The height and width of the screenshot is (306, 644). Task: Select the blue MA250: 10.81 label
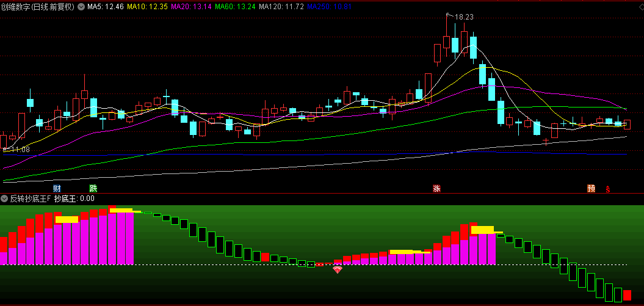tap(329, 7)
